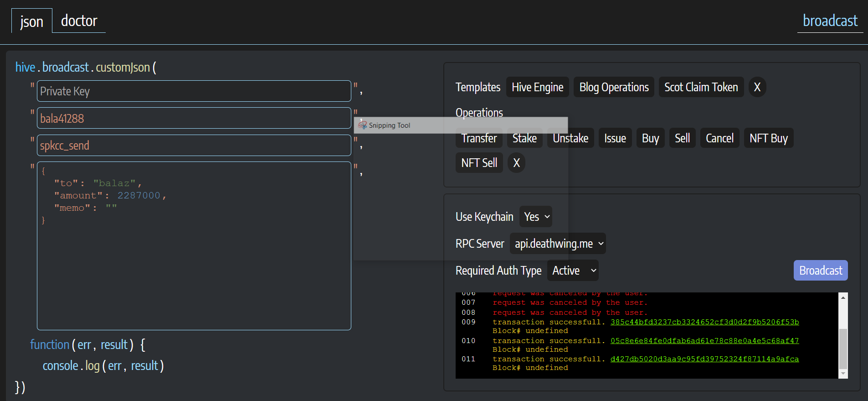Choose the Cancel operation
868x401 pixels.
pyautogui.click(x=719, y=138)
